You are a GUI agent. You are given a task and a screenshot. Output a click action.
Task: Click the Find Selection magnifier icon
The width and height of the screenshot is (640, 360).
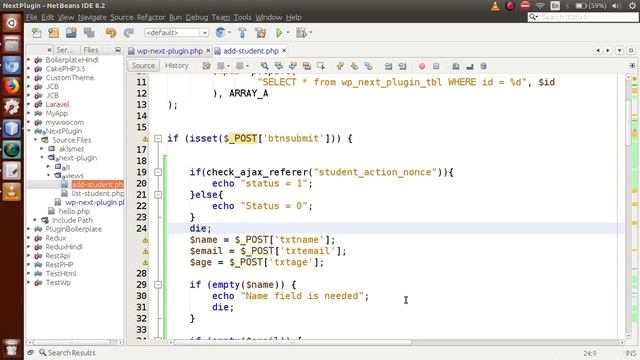[264, 66]
